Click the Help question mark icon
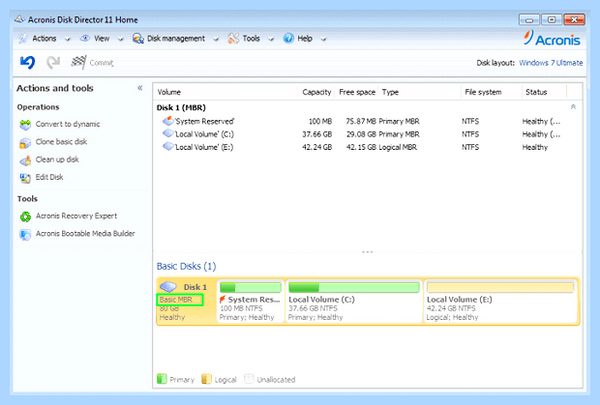 pos(289,38)
